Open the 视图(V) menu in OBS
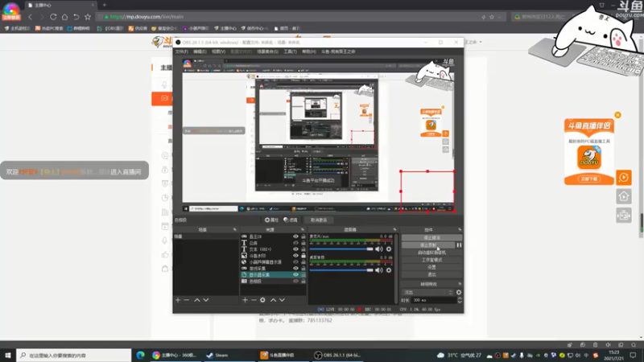Screen dimensions: 644x362 click(x=218, y=51)
